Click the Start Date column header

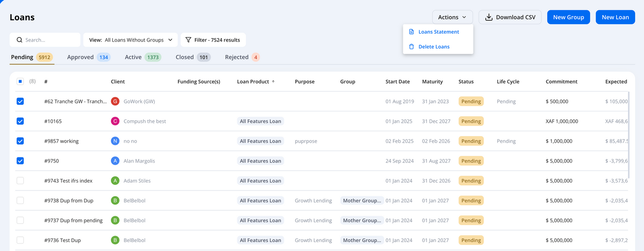point(398,81)
